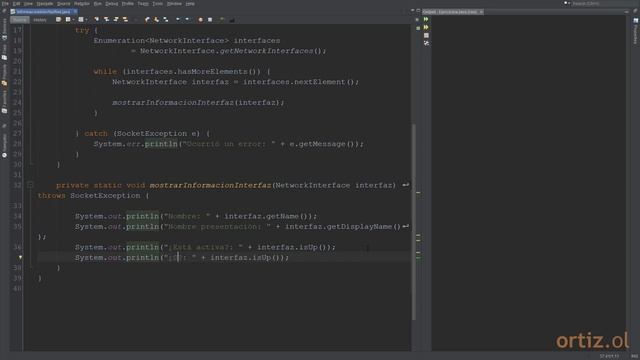Viewport: 640px width, 360px height.
Task: Click the Search field in top-right
Action: click(603, 3)
